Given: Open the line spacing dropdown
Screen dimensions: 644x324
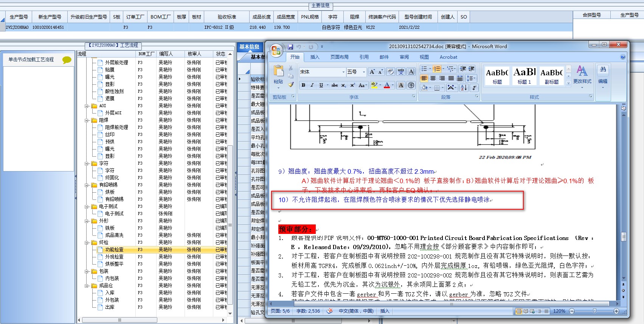Looking at the screenshot, I should click(471, 78).
